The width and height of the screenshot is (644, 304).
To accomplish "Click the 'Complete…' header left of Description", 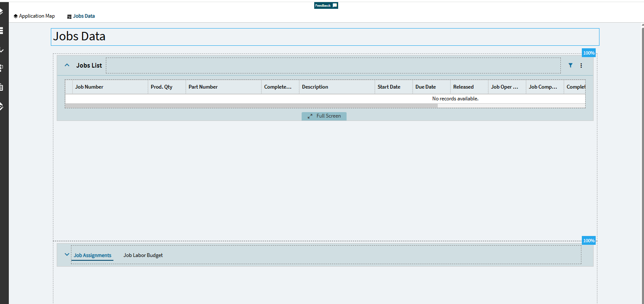I will tap(280, 87).
